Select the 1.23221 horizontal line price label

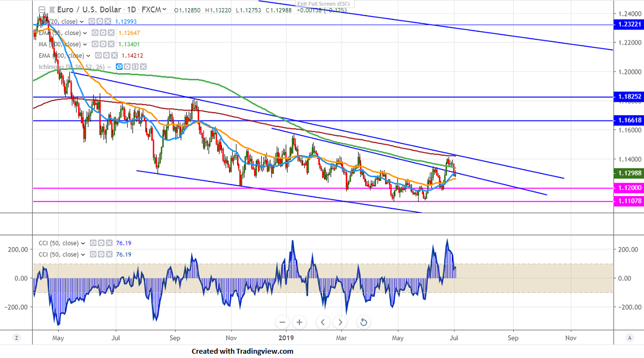tap(628, 25)
